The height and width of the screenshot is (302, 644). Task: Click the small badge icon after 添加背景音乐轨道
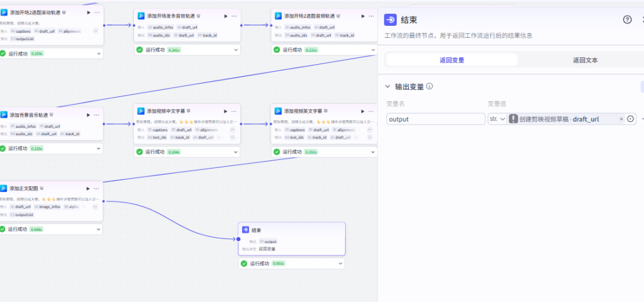(52, 115)
